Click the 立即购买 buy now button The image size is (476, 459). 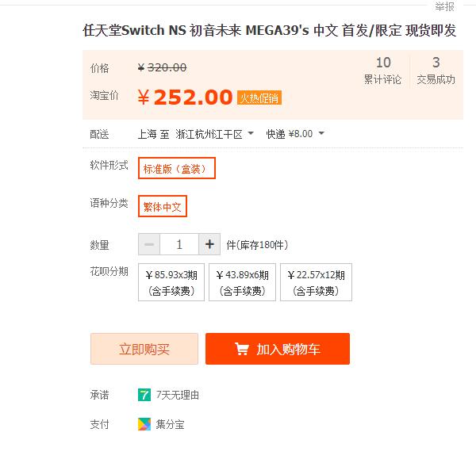point(144,349)
